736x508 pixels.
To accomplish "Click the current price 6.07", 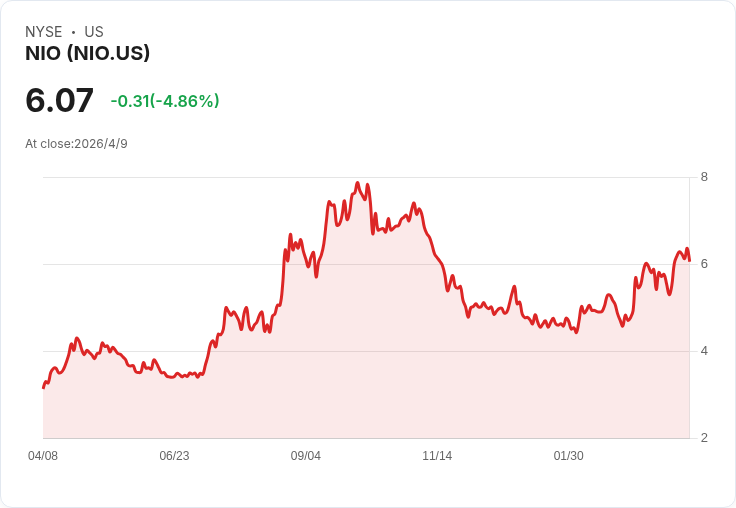I will (x=59, y=100).
